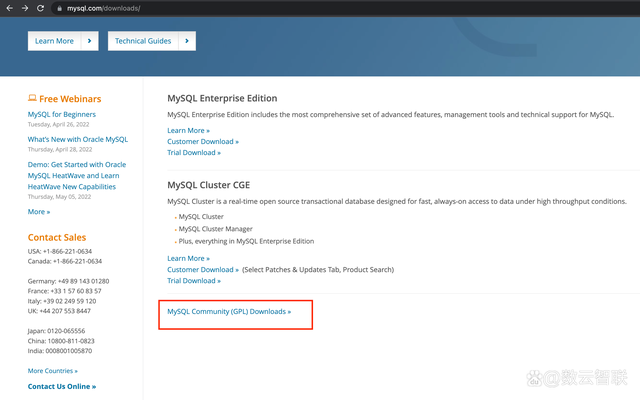Open the HeatWave demo webinar link
The width and height of the screenshot is (640, 400).
point(77,175)
